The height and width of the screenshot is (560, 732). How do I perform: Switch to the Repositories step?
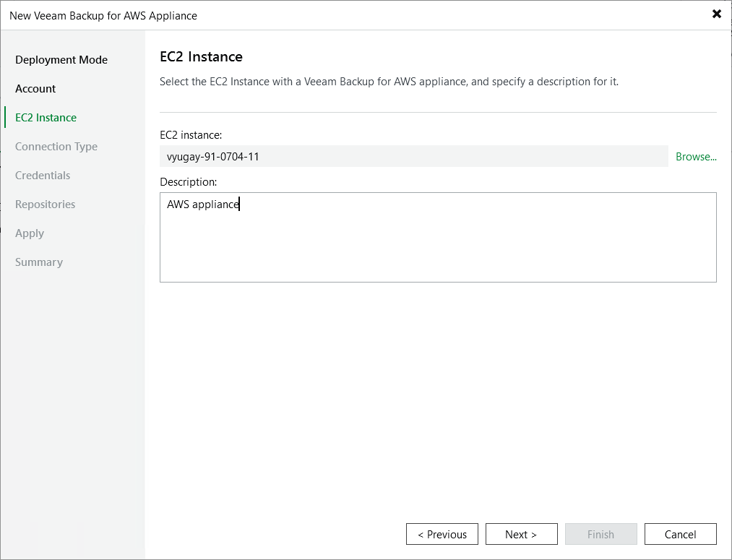45,204
